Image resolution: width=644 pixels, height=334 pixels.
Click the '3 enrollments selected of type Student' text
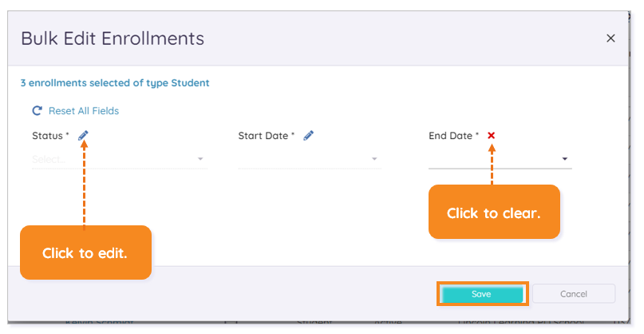click(115, 82)
